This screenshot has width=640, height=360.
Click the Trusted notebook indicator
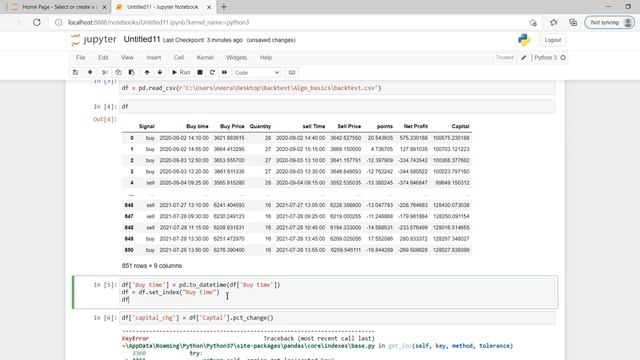click(504, 58)
